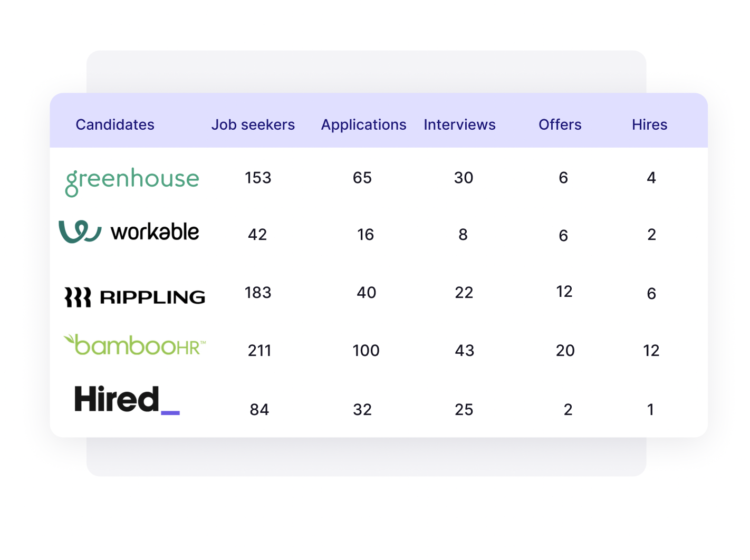The width and height of the screenshot is (750, 560).
Task: Click the Greenhouse logo
Action: (x=132, y=181)
